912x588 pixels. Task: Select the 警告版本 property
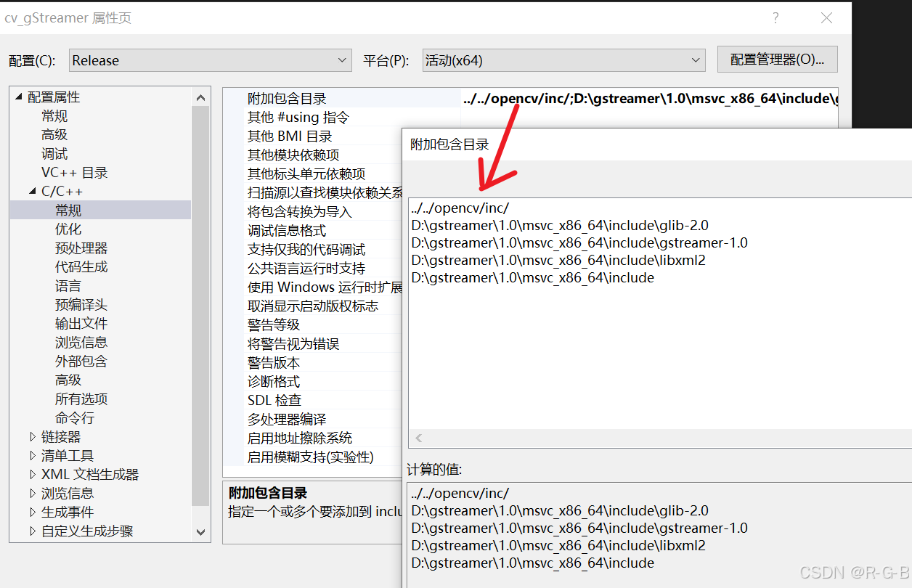274,363
